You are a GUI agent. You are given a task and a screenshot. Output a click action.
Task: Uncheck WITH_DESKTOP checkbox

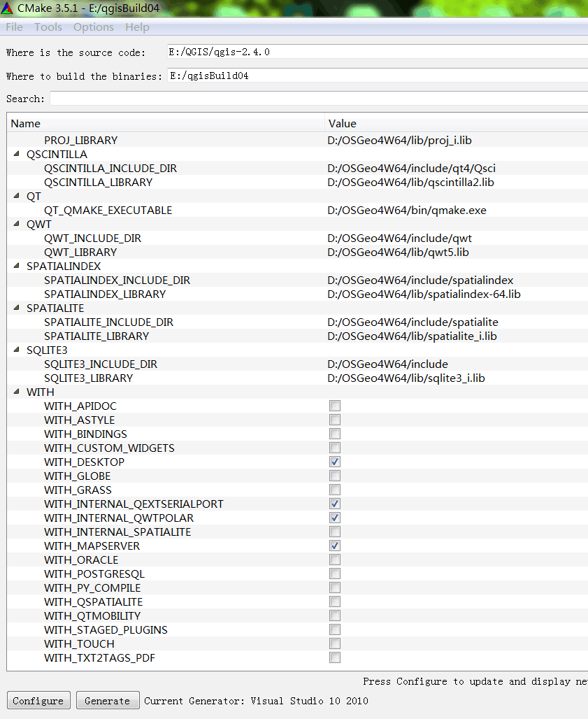(x=335, y=462)
